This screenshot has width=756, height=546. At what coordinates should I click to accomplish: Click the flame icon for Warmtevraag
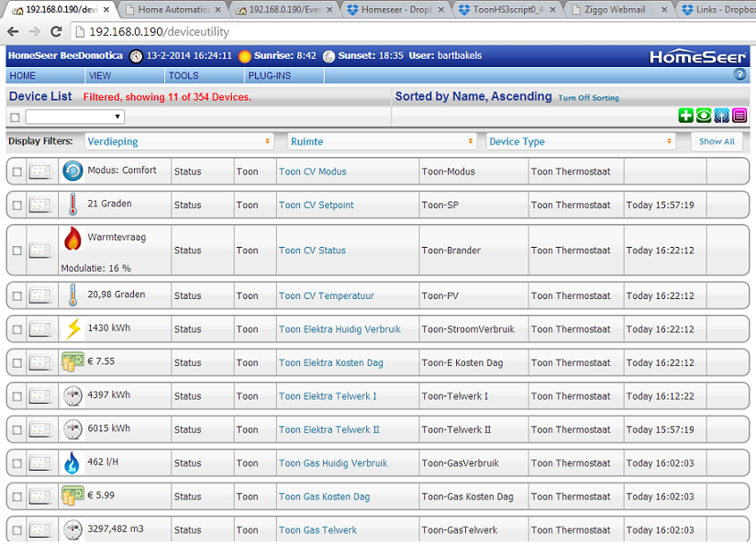click(x=72, y=239)
